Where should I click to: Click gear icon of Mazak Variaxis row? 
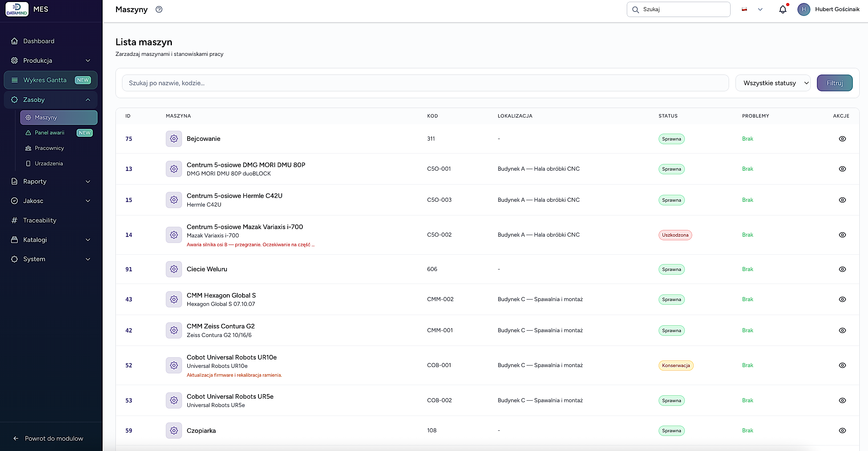[174, 235]
